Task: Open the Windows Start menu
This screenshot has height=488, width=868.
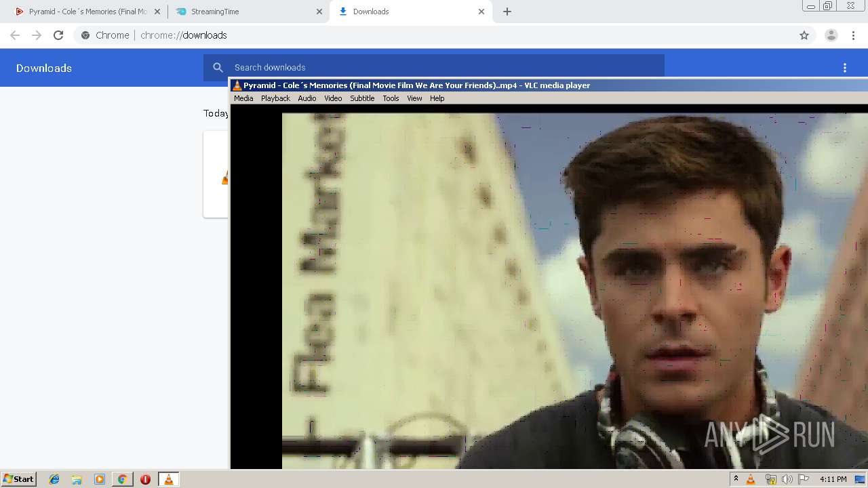Action: tap(18, 479)
